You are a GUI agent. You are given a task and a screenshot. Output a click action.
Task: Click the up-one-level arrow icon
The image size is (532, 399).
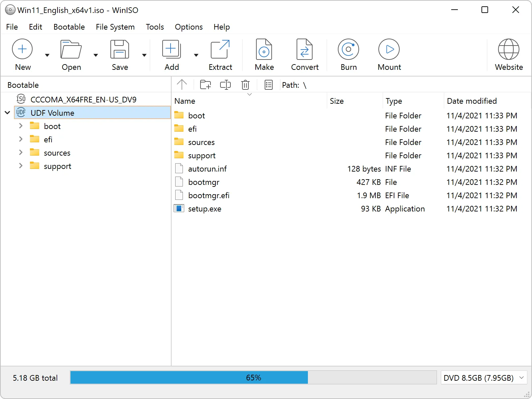tap(182, 85)
